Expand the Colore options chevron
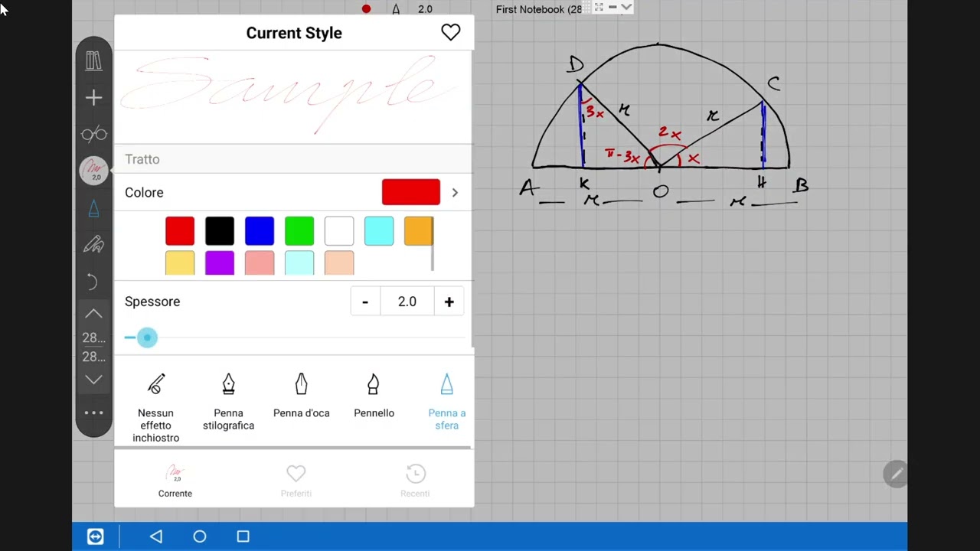The height and width of the screenshot is (551, 980). tap(455, 193)
